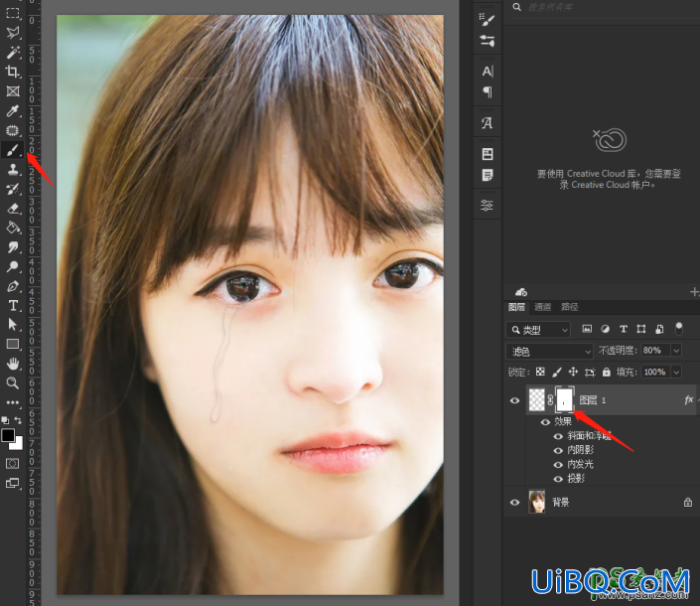Screen dimensions: 700x606
Task: Select the Brush tool
Action: (x=13, y=150)
